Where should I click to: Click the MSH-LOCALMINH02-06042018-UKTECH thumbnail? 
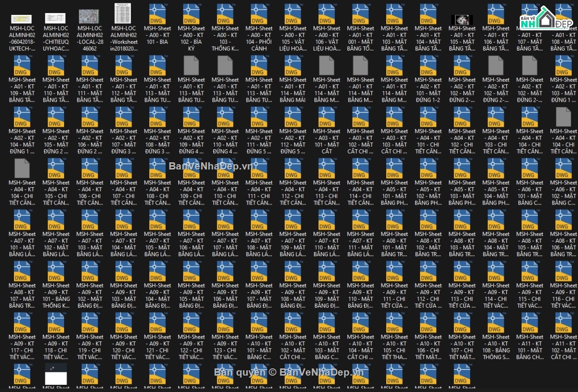(x=22, y=19)
